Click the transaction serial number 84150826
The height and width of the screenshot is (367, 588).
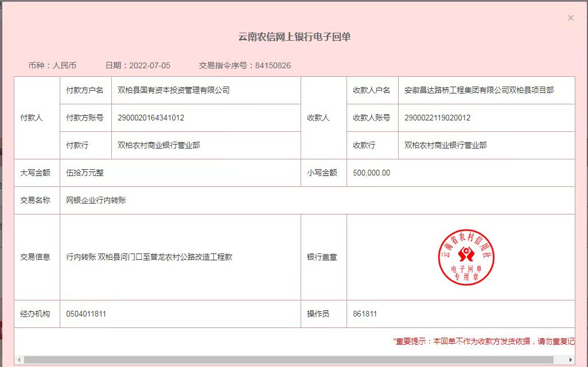(273, 65)
